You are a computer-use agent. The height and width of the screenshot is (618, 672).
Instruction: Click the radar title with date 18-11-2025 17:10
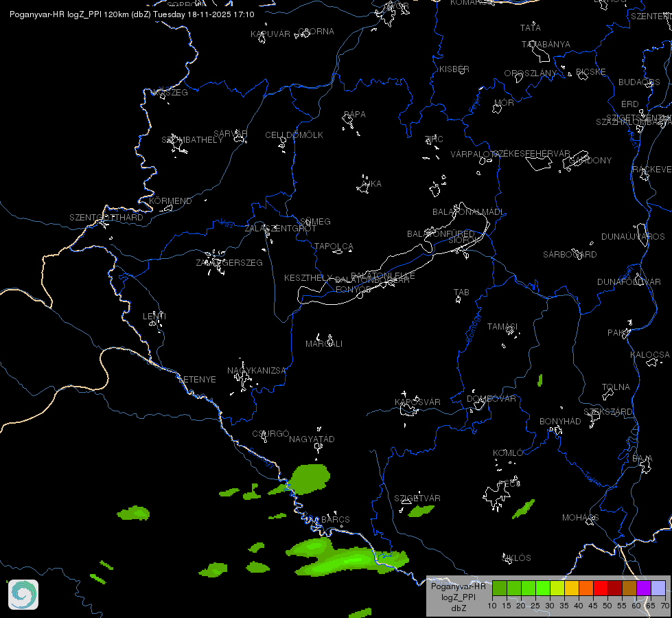(x=132, y=14)
